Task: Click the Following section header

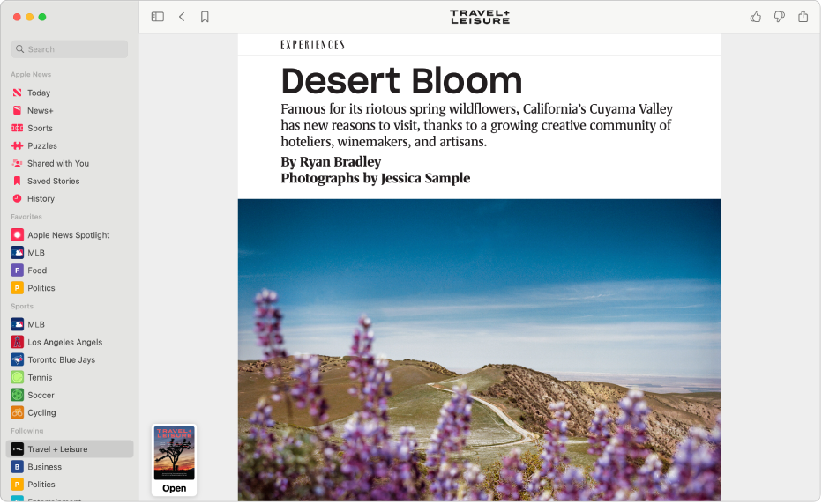Action: (26, 431)
